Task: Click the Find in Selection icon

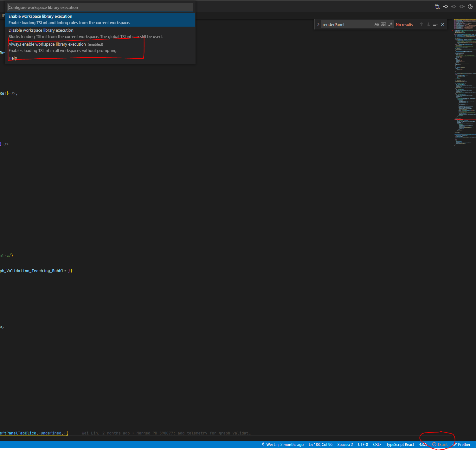Action: 435,24
